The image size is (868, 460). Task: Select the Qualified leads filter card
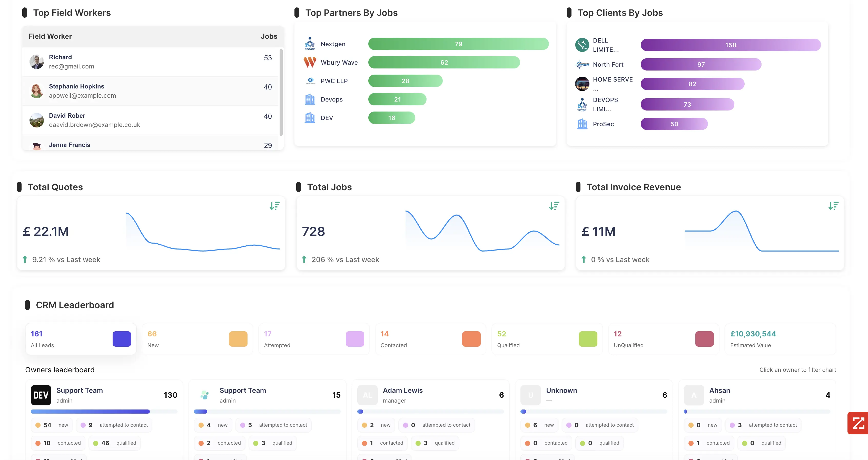coord(547,339)
